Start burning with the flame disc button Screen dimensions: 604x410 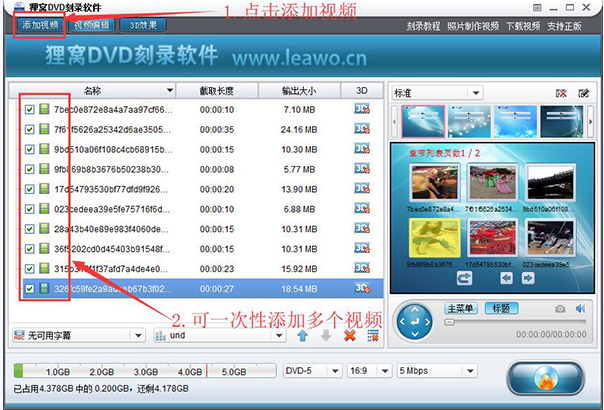tap(546, 378)
